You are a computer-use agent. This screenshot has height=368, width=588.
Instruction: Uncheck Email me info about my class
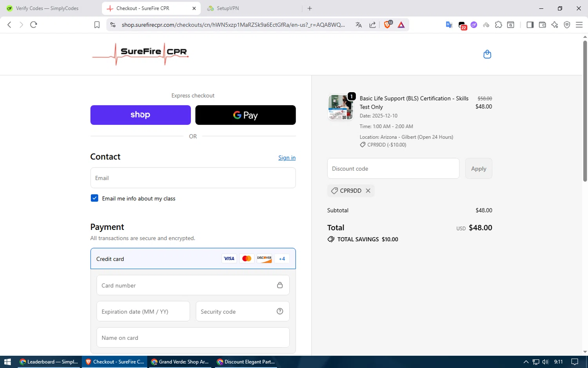(94, 198)
